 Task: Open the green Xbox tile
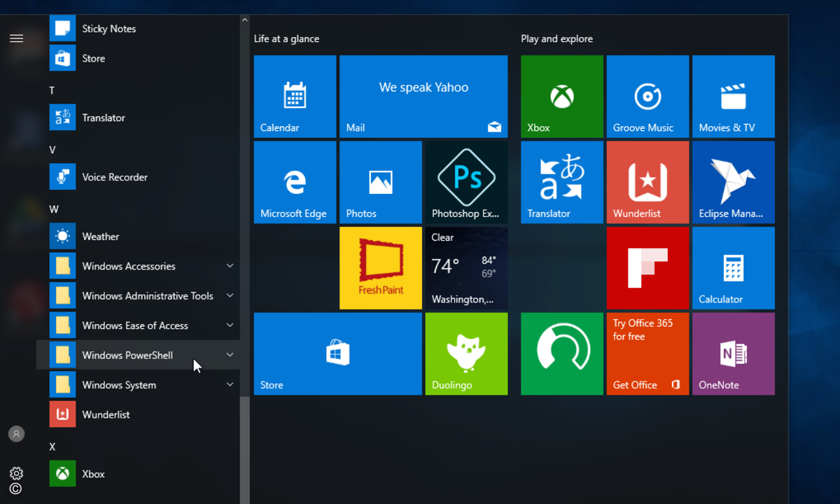[562, 97]
